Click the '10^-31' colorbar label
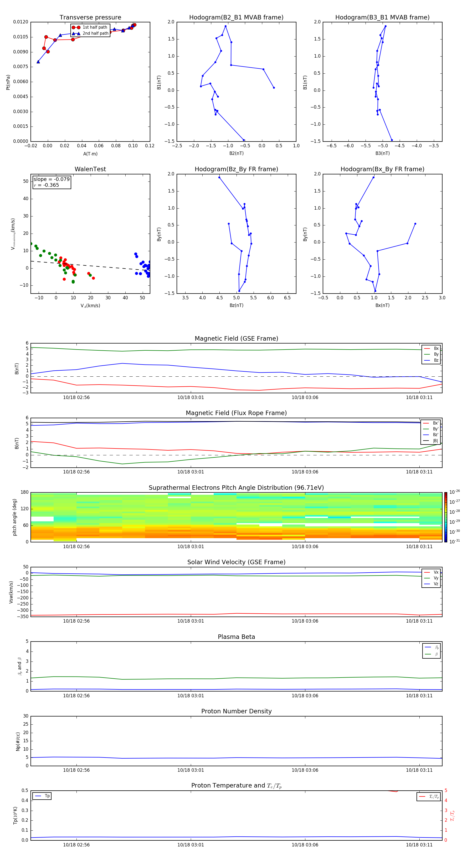473x868 pixels. click(x=455, y=542)
